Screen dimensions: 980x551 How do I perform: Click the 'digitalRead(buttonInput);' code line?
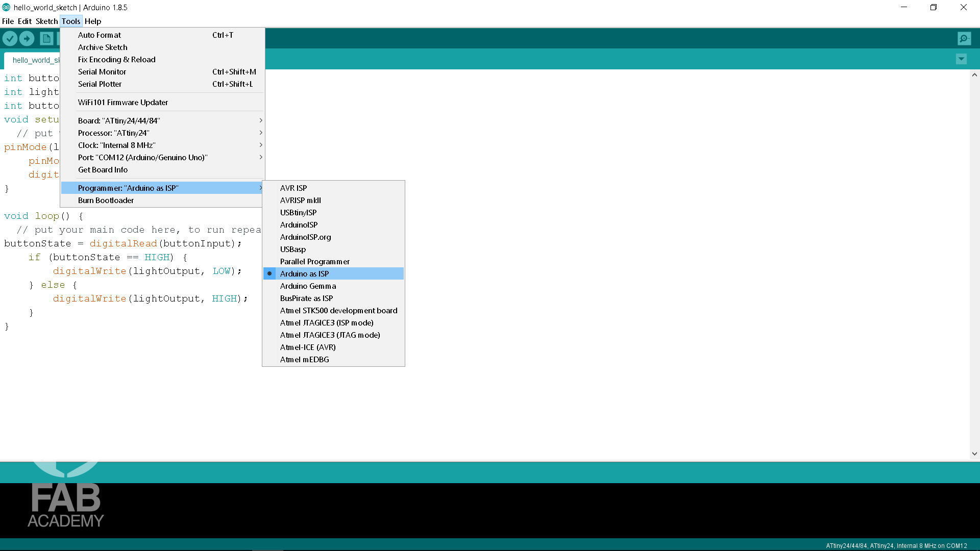coord(123,243)
